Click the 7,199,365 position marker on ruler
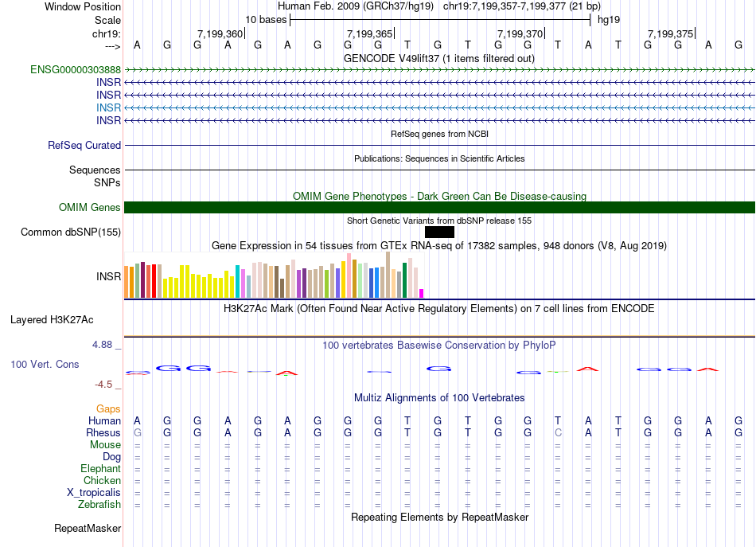Viewport: 756px width, 547px height. click(x=370, y=33)
